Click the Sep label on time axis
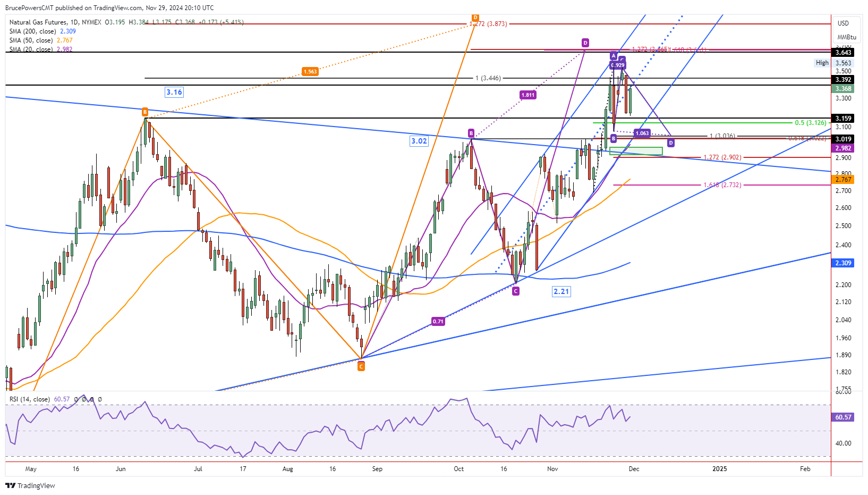Screen dimensions: 868x495 tap(377, 469)
